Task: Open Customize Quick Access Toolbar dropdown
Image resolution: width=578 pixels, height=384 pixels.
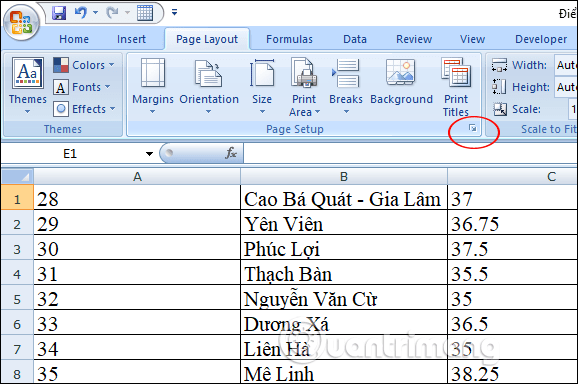Action: (x=174, y=13)
